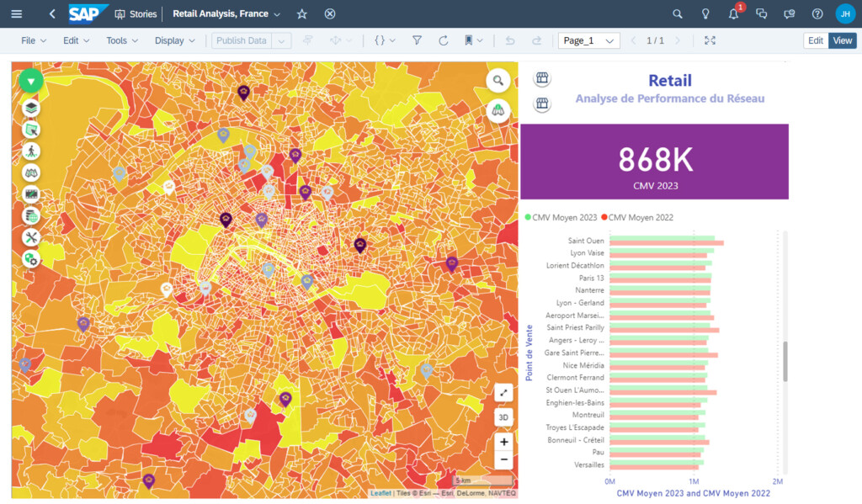Screen dimensions: 862x504
Task: Open the map settings gear tool
Action: tap(31, 259)
